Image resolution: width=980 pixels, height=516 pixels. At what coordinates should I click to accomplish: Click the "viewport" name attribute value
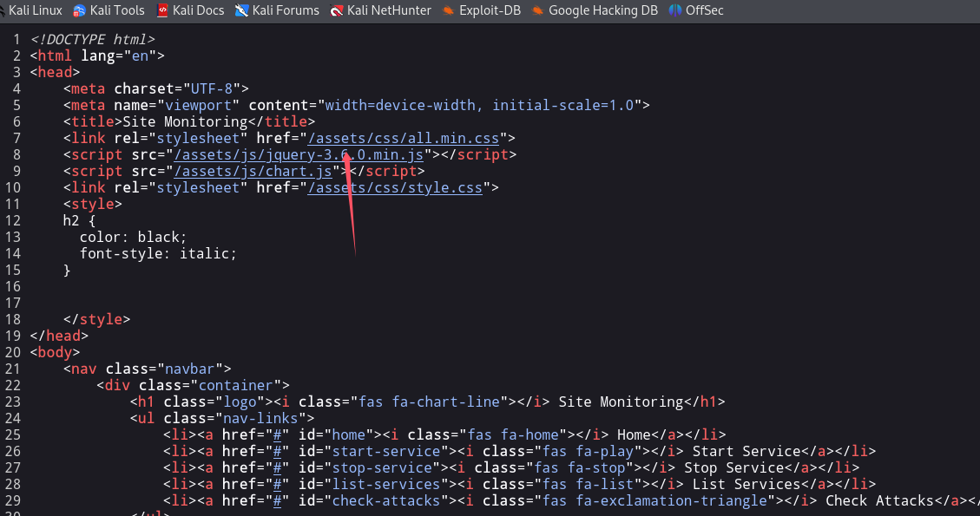198,105
